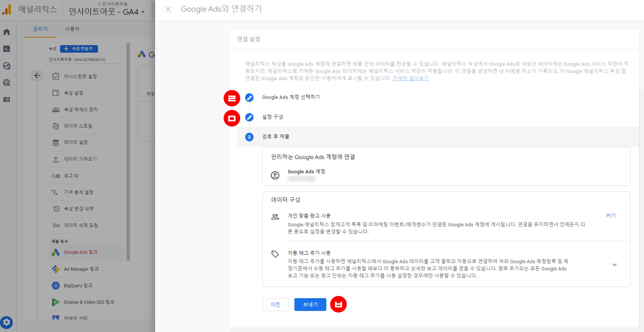Open the Reports bar chart icon
The height and width of the screenshot is (332, 644).
(7, 49)
